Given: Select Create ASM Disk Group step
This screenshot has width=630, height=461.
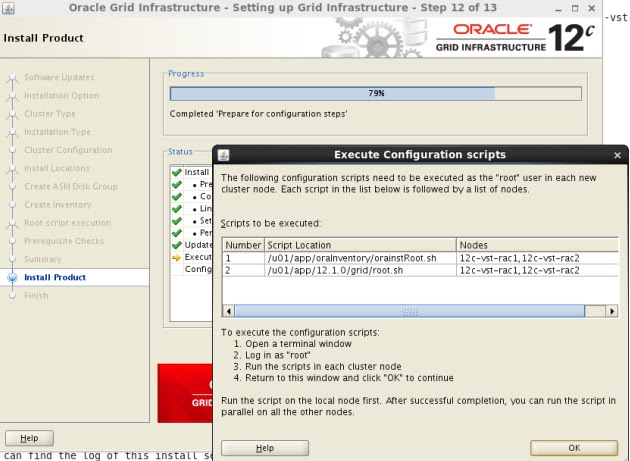Looking at the screenshot, I should pyautogui.click(x=71, y=186).
